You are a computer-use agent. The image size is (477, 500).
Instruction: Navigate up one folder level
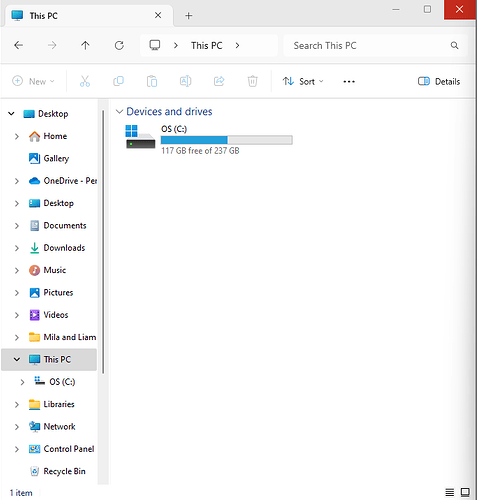[x=85, y=45]
